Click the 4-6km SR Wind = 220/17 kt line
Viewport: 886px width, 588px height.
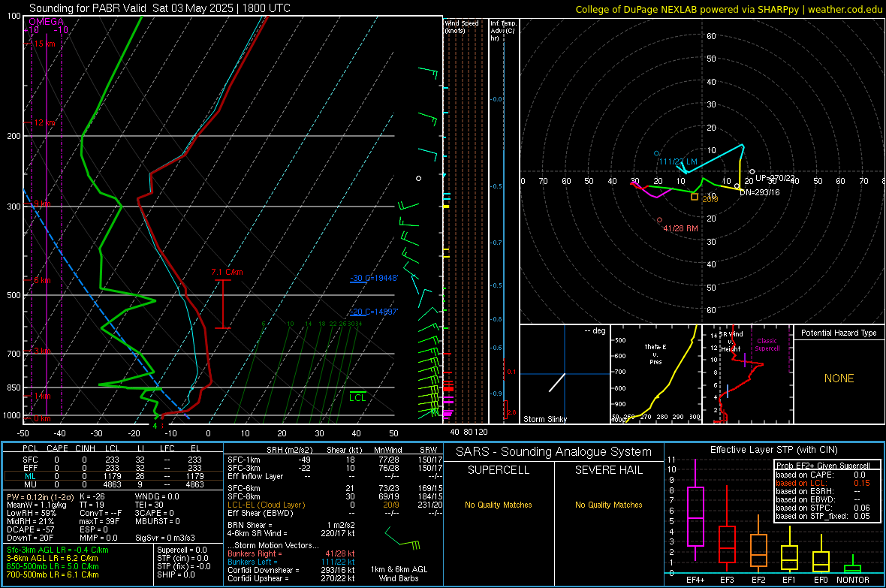tap(291, 533)
